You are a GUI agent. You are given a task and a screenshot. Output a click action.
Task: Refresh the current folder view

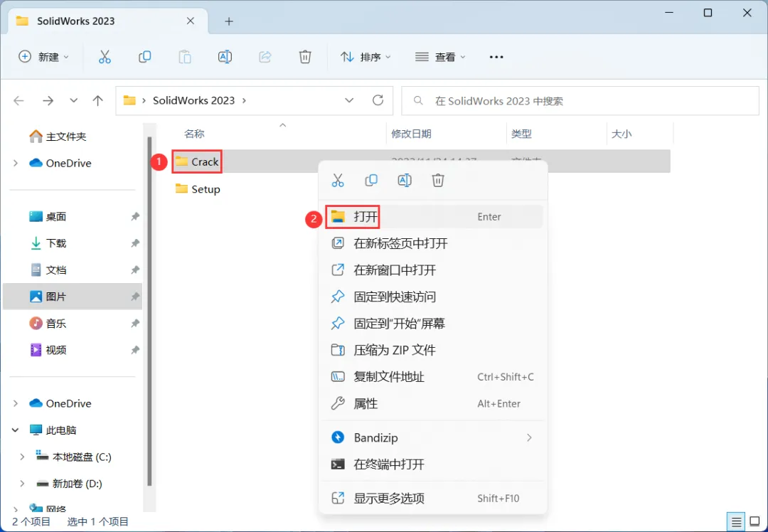[378, 100]
